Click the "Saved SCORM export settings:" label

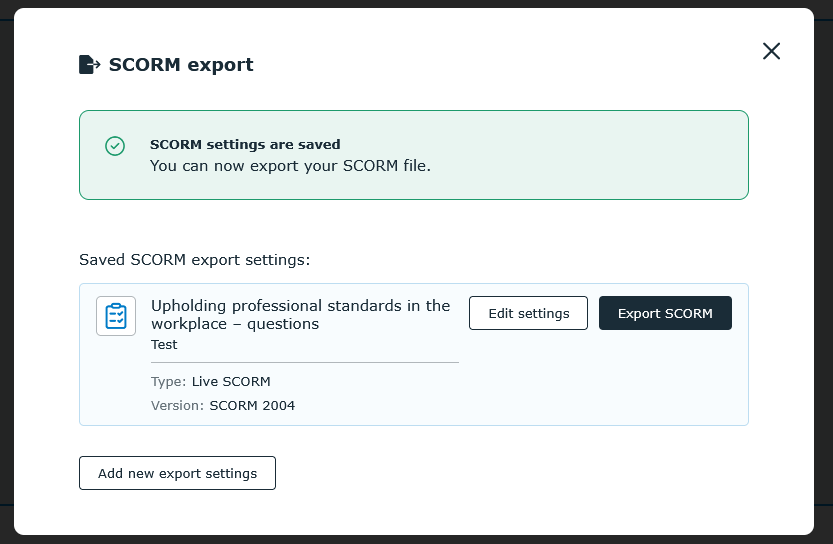[194, 260]
